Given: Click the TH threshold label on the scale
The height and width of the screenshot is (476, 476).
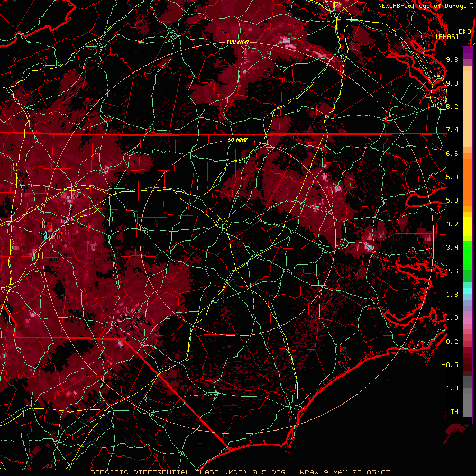Looking at the screenshot, I should tap(454, 412).
